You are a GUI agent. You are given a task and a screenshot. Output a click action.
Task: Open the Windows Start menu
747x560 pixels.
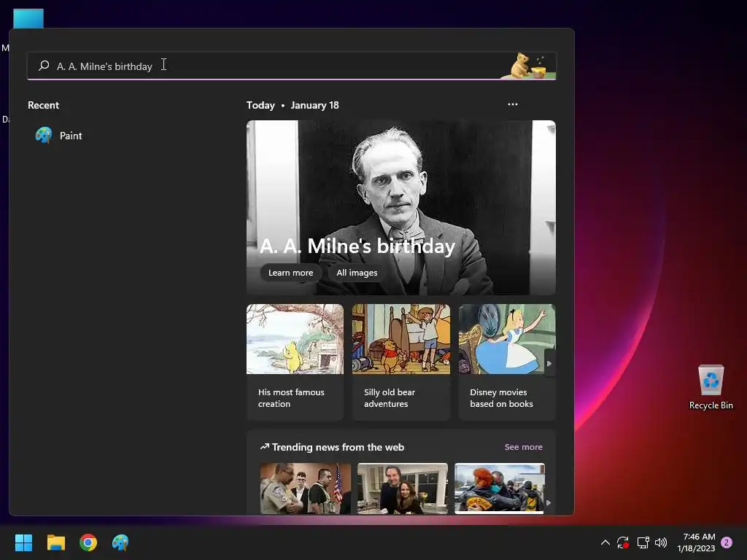pos(23,542)
